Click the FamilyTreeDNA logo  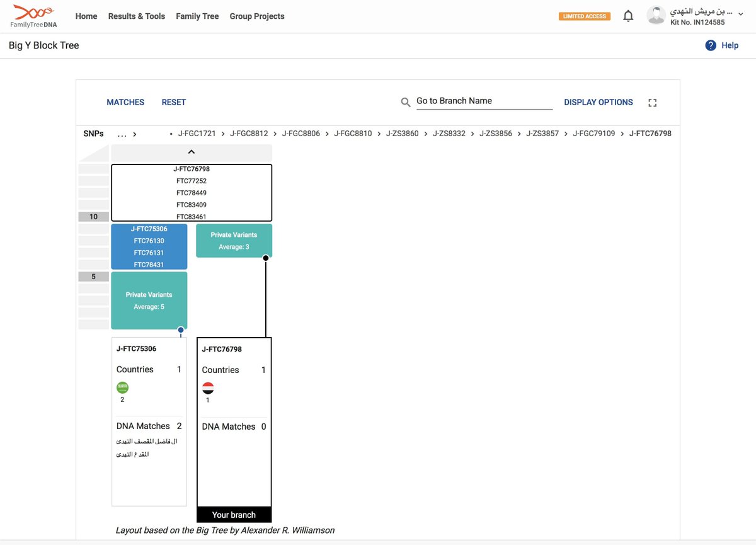[34, 16]
